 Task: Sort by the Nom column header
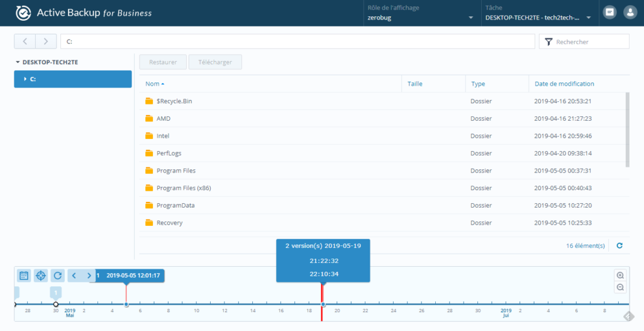[270, 84]
